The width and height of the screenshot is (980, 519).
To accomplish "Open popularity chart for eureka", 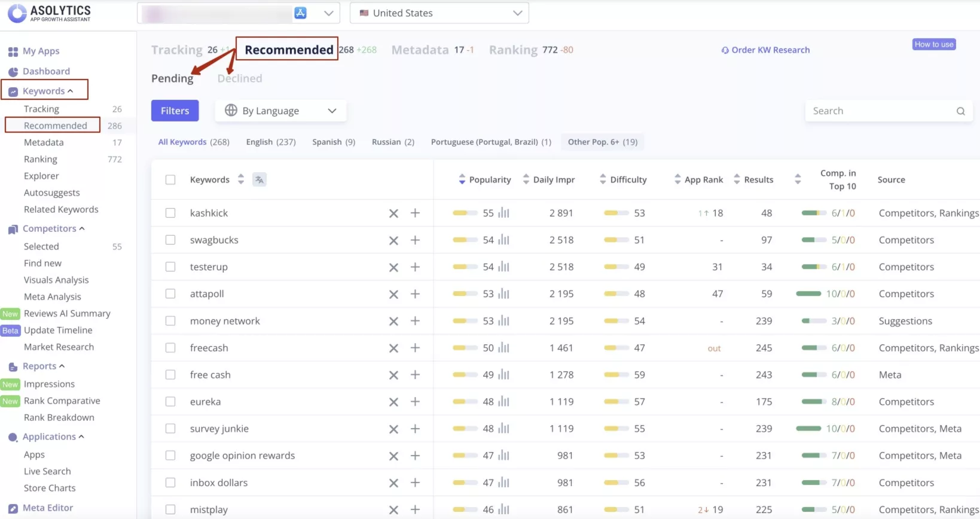I will tap(504, 402).
